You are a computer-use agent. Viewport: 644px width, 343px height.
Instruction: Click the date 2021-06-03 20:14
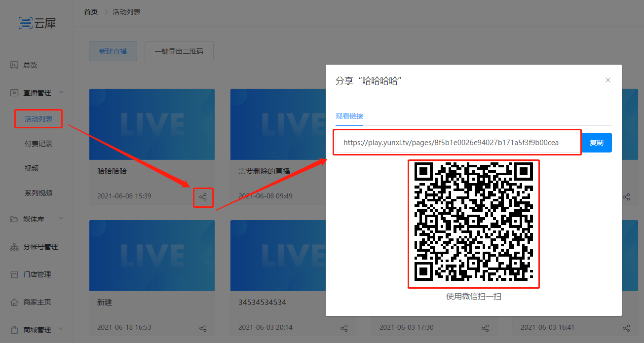pyautogui.click(x=265, y=327)
